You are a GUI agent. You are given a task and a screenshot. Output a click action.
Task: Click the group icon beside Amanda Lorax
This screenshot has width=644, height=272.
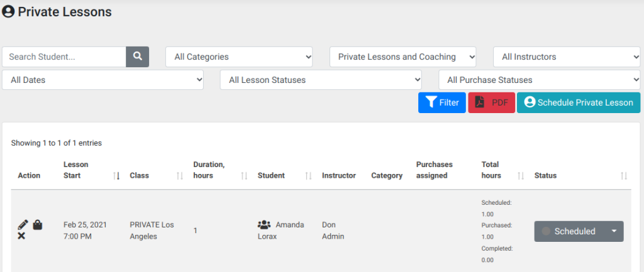pyautogui.click(x=264, y=225)
